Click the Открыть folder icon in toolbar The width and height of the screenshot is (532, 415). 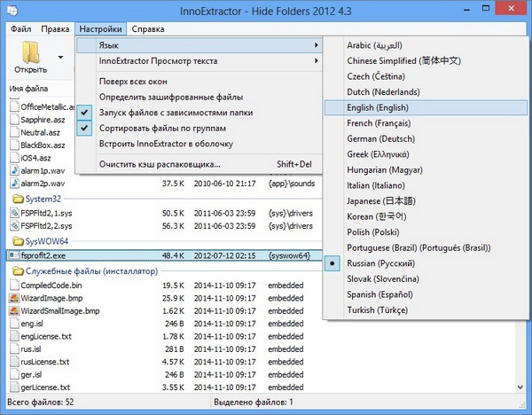click(x=32, y=52)
